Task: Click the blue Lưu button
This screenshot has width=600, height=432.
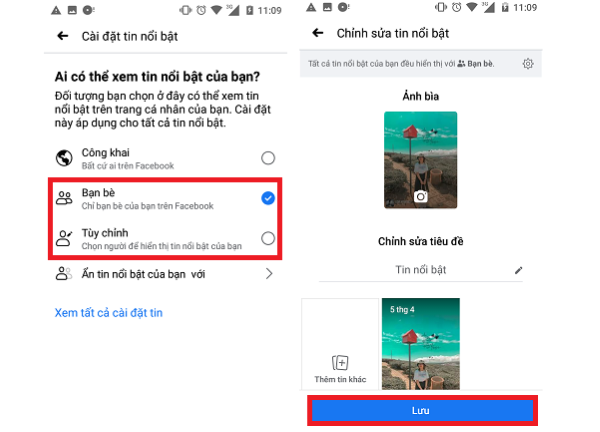Action: coord(422,411)
